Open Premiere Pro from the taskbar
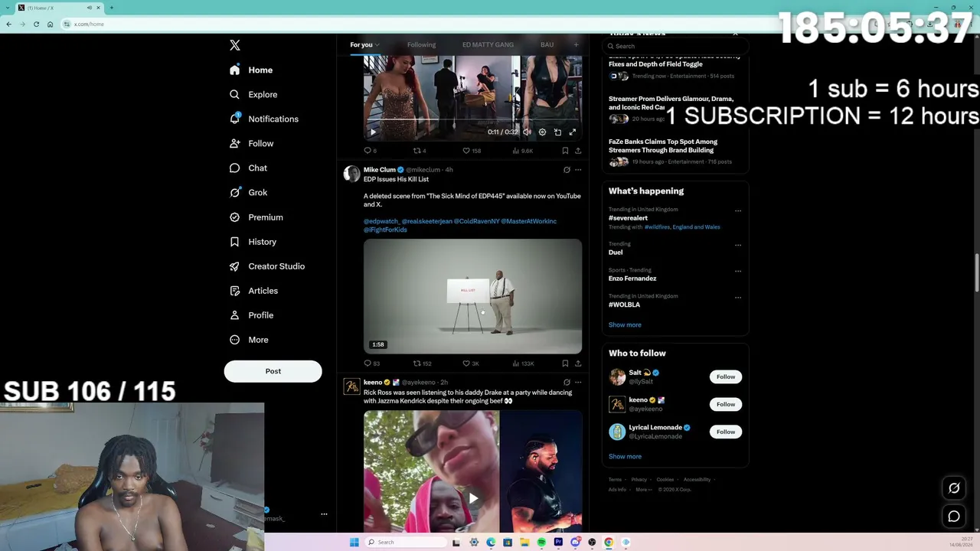The height and width of the screenshot is (551, 980). click(558, 542)
